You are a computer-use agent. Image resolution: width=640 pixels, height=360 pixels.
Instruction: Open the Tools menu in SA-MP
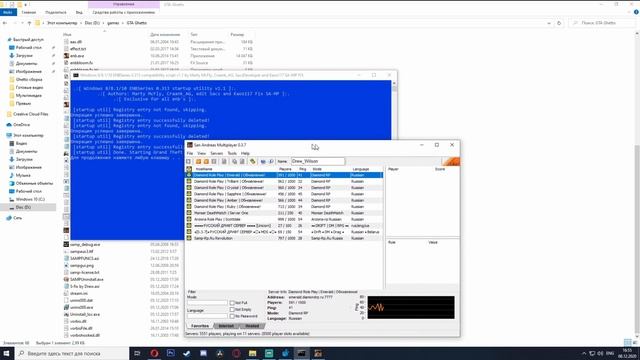(232, 153)
